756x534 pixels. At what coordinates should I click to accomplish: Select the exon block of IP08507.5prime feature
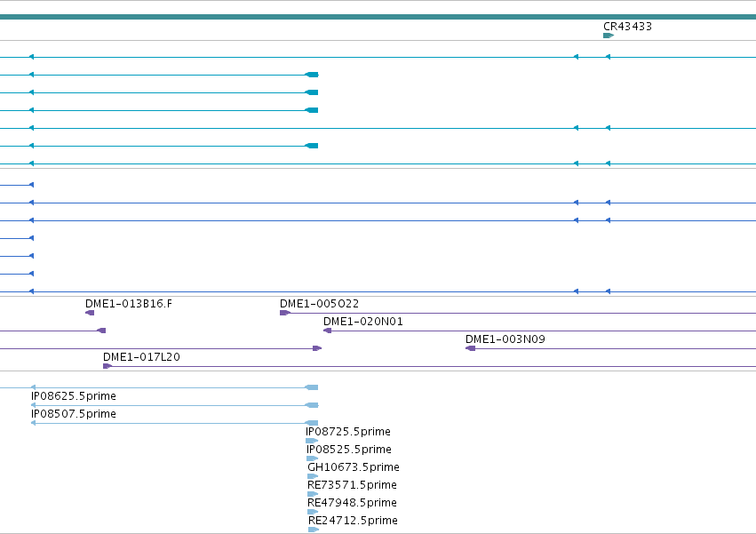pos(312,424)
